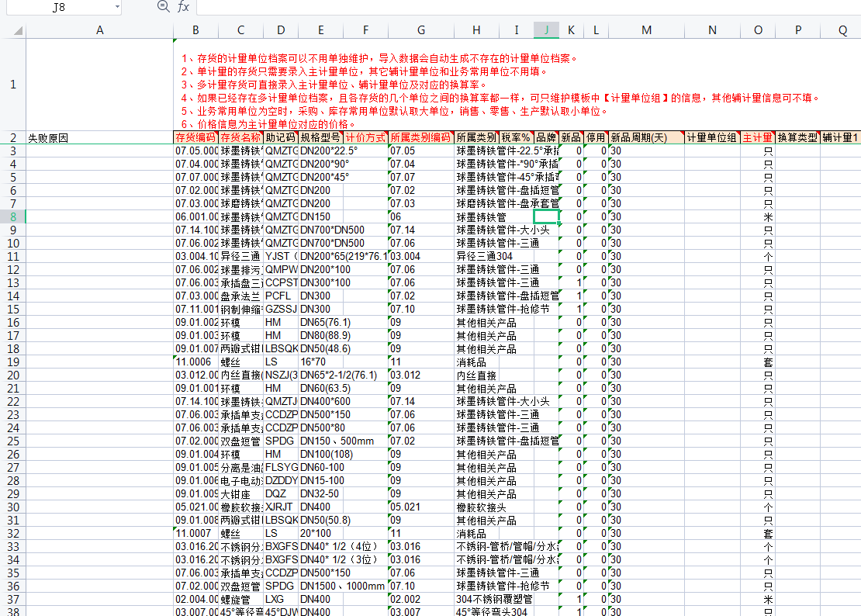Click the Select All corner triangle

coord(19,31)
